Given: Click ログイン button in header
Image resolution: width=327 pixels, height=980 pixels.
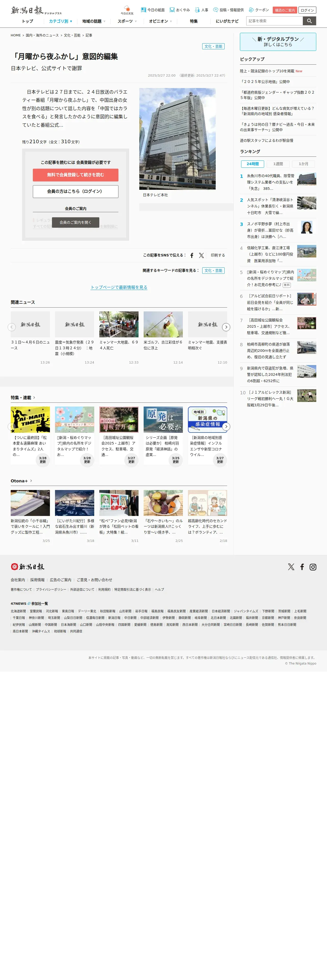Looking at the screenshot, I should (307, 10).
